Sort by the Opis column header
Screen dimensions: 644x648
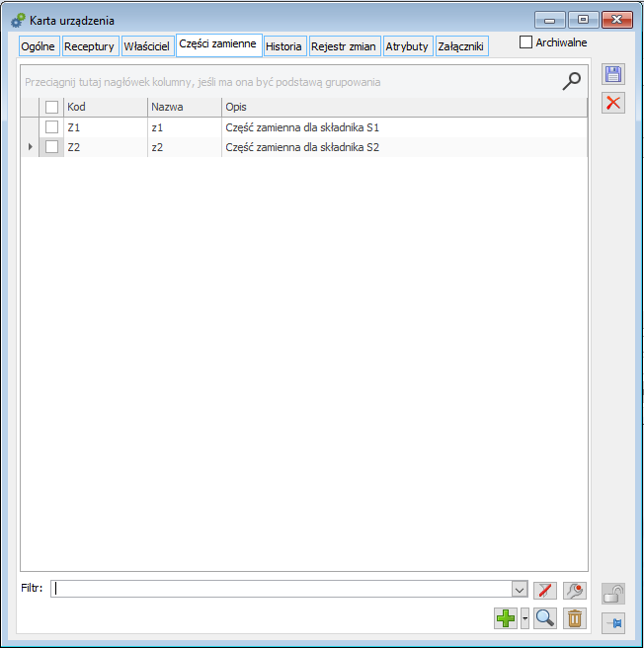click(404, 107)
